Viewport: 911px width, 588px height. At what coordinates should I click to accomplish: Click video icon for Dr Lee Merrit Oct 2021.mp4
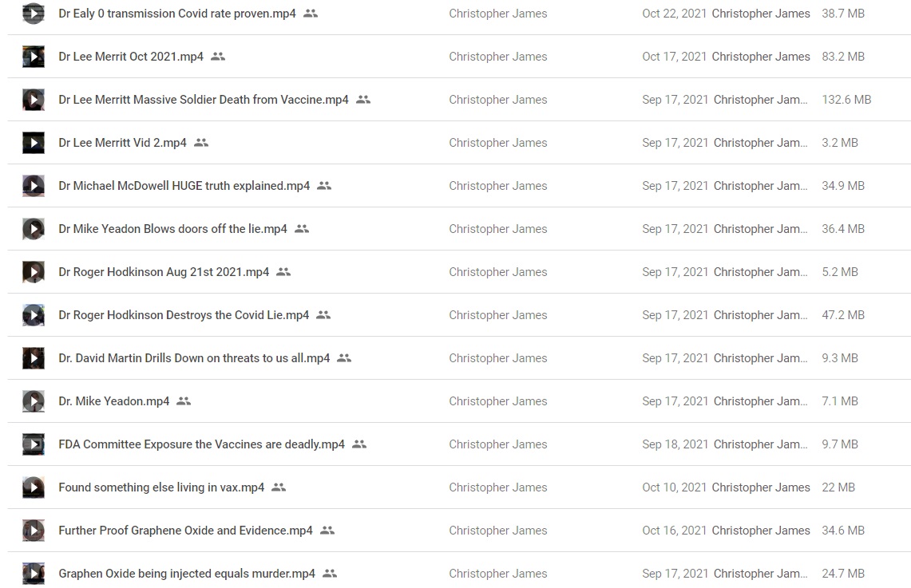33,57
